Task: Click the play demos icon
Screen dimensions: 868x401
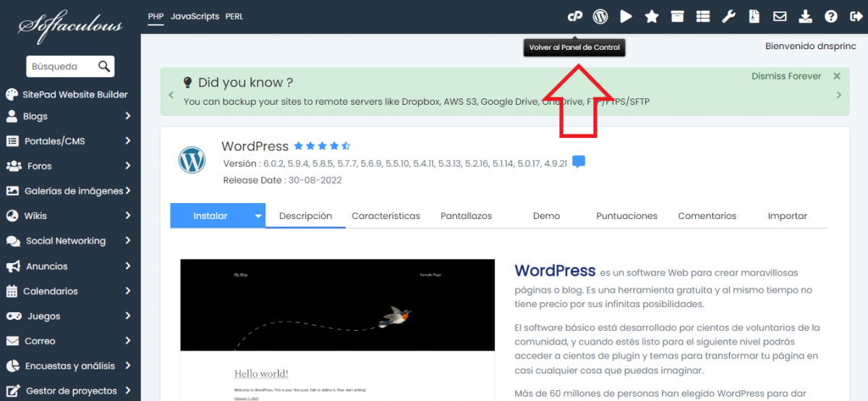Action: [626, 16]
